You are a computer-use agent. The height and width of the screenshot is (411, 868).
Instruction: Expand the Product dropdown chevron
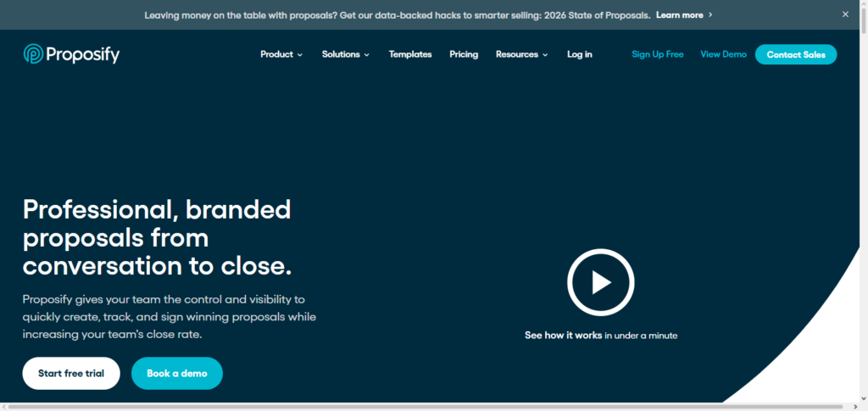coord(300,55)
